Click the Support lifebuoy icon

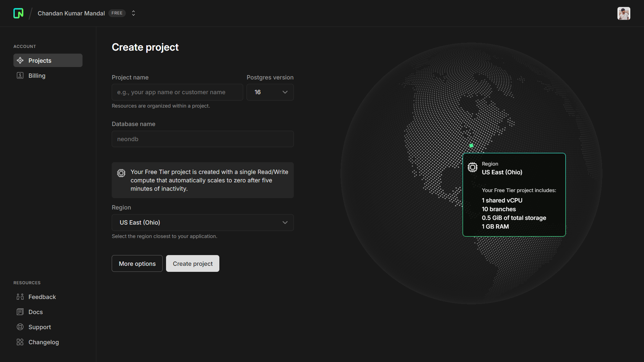(20, 327)
